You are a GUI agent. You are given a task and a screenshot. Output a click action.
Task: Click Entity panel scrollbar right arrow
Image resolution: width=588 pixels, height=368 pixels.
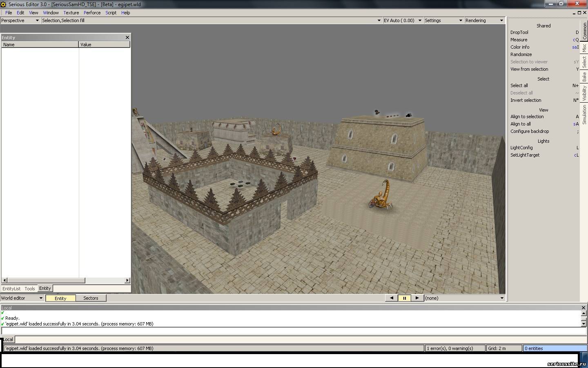click(127, 280)
